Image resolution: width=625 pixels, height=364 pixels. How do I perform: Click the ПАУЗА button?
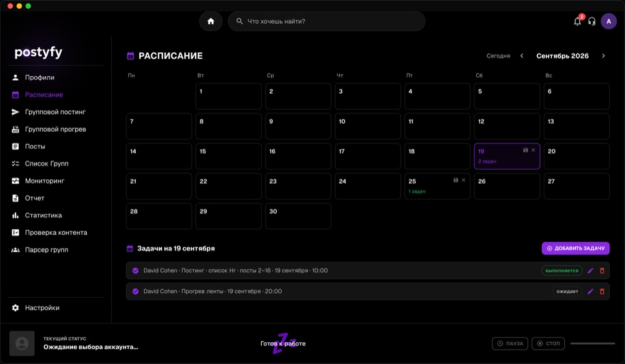[x=510, y=343]
